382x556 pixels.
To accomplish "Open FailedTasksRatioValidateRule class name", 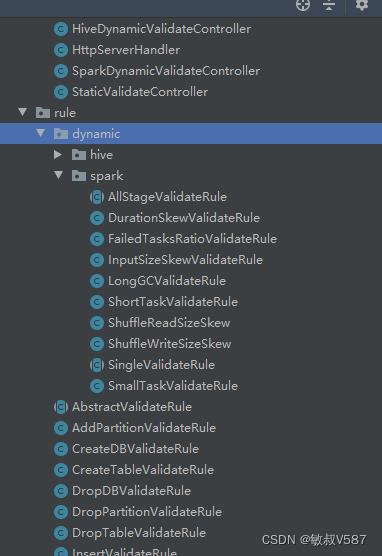I will [x=192, y=239].
